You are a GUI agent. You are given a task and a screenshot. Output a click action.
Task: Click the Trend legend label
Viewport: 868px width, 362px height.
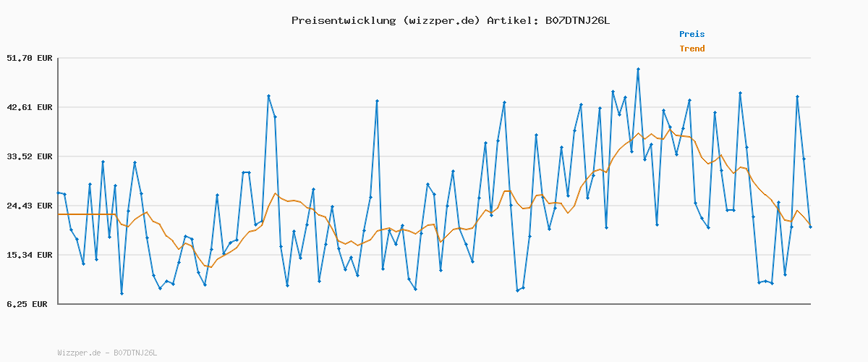pos(692,49)
